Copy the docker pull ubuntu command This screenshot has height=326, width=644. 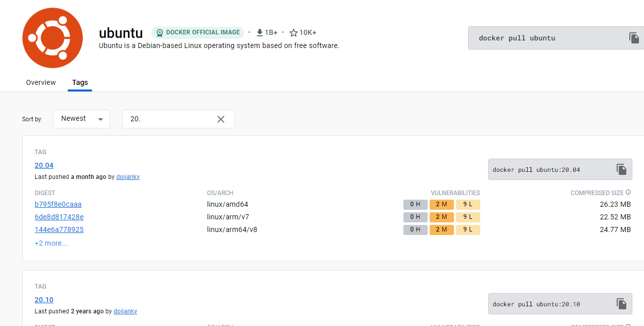(x=634, y=38)
